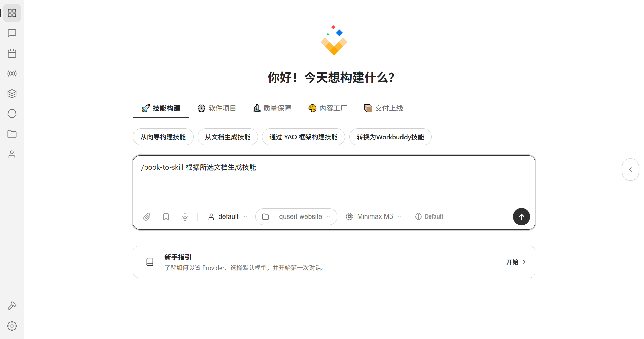Switch to the 交付上线 tab

coord(383,108)
